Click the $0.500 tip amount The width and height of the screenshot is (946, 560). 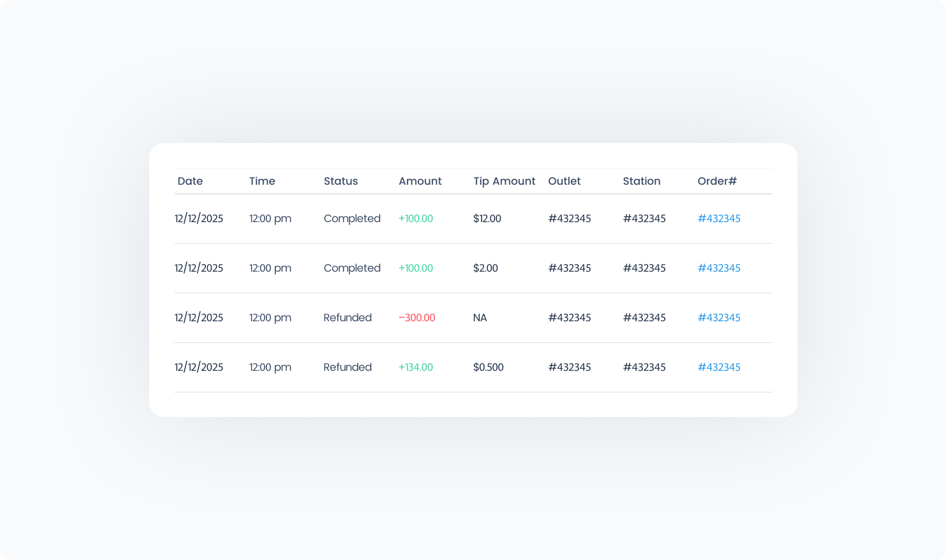(x=488, y=367)
